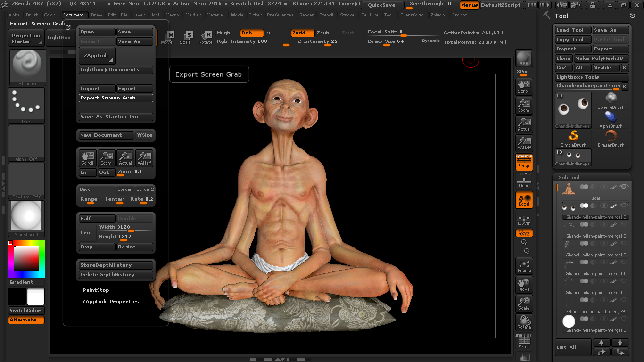This screenshot has height=362, width=644.
Task: Expand the ZAppLink Properties section
Action: pyautogui.click(x=111, y=302)
